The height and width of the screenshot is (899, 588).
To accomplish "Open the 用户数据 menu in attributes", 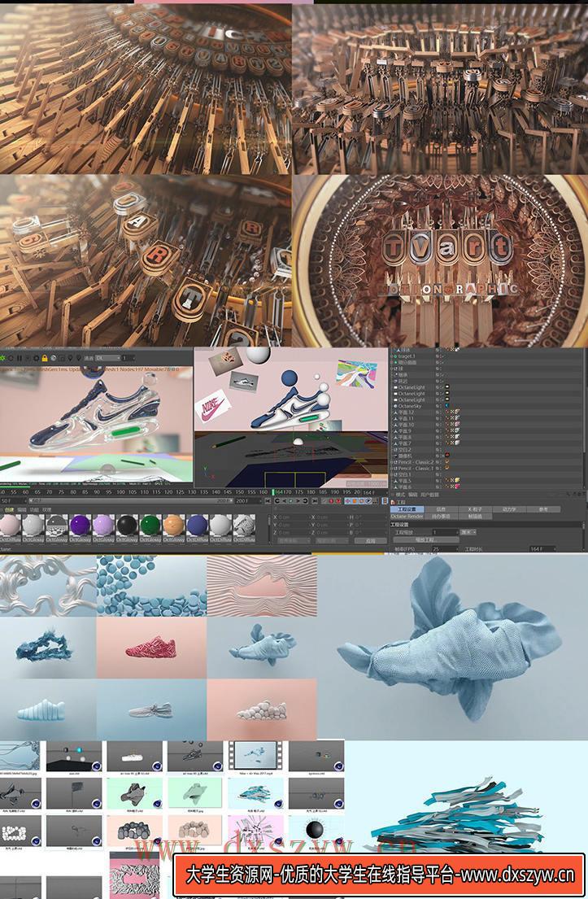I will (x=430, y=494).
